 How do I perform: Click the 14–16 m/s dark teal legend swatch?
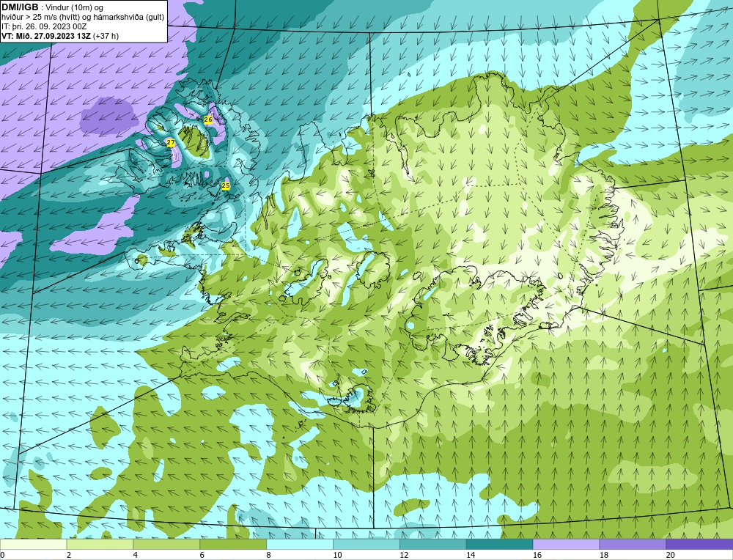pos(500,544)
